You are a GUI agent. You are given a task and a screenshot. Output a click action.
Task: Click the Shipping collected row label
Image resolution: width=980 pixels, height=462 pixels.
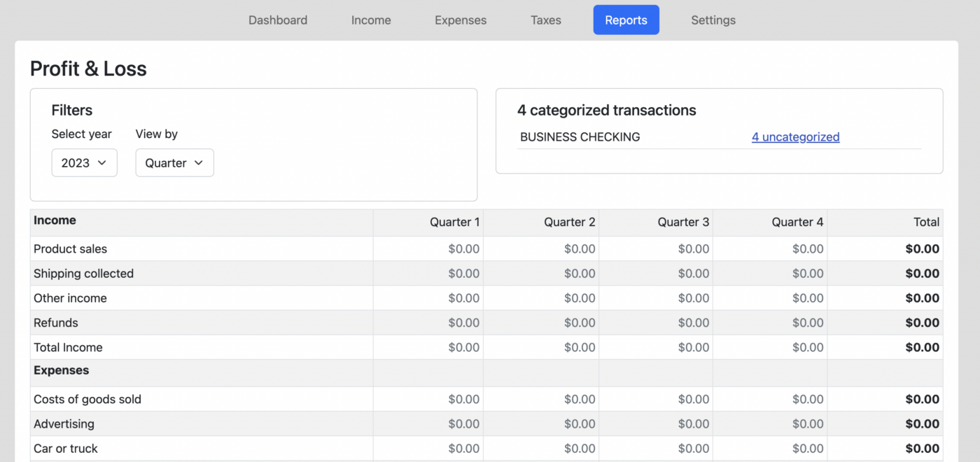click(83, 273)
